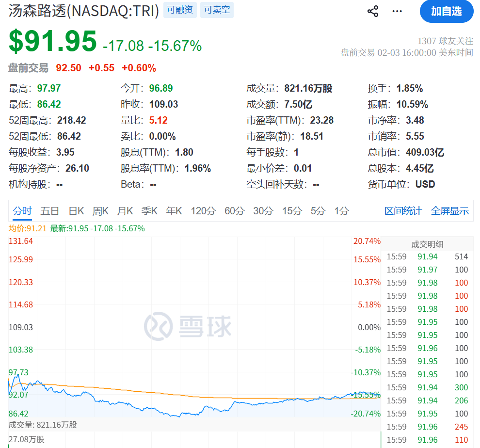Select the 1分 one-minute chart tab
The width and height of the screenshot is (480, 448).
pos(340,211)
